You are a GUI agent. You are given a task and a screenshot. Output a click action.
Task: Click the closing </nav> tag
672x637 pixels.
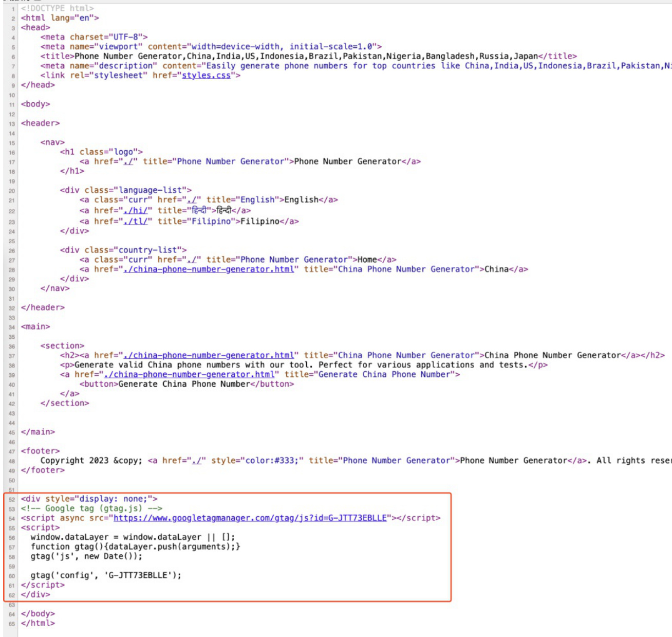pyautogui.click(x=55, y=288)
